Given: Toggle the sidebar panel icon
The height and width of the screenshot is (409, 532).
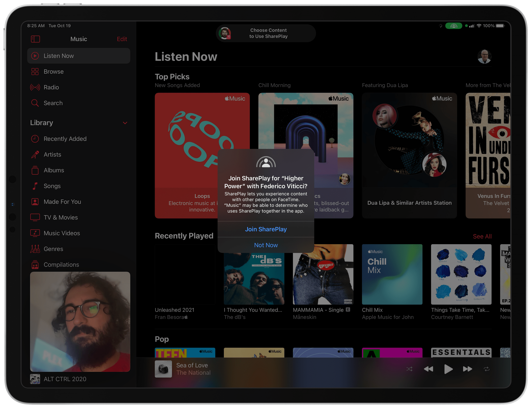Looking at the screenshot, I should (35, 39).
